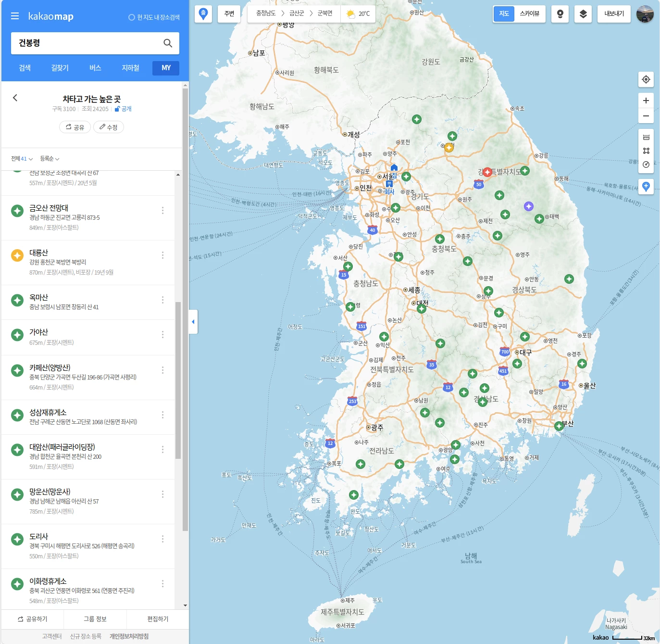
Task: Go back with the left arrow icon
Action: coord(15,98)
